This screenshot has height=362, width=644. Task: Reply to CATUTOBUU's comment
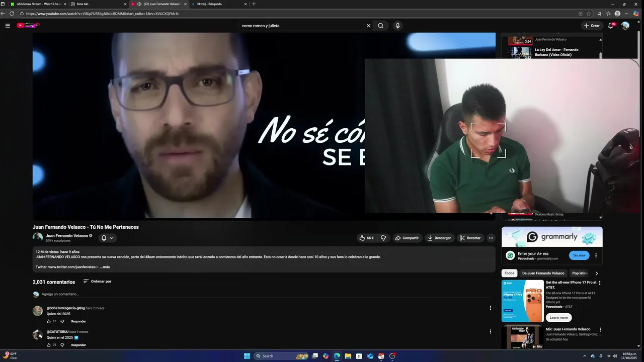pos(78,345)
